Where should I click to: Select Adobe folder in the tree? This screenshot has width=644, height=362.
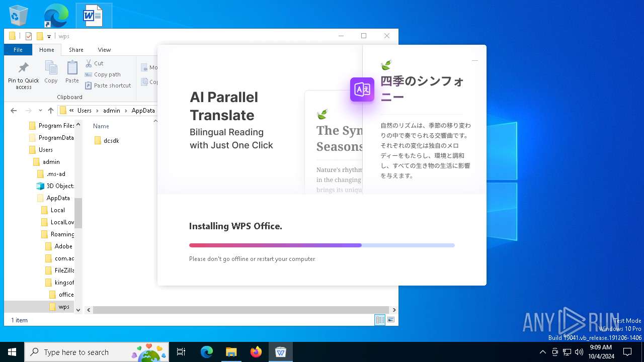(59, 246)
